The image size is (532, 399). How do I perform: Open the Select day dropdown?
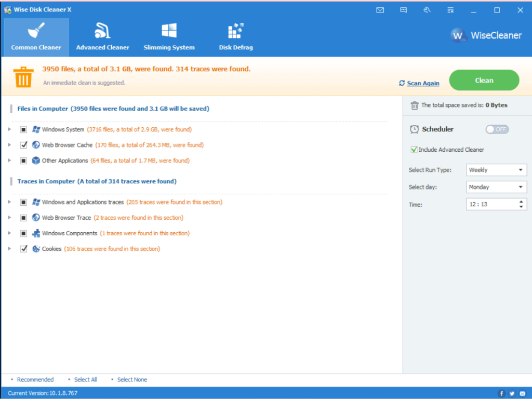tap(496, 187)
